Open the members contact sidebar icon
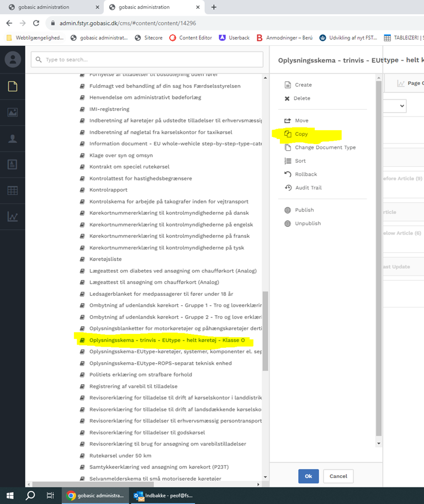Viewport: 424px width, 504px height. (13, 165)
